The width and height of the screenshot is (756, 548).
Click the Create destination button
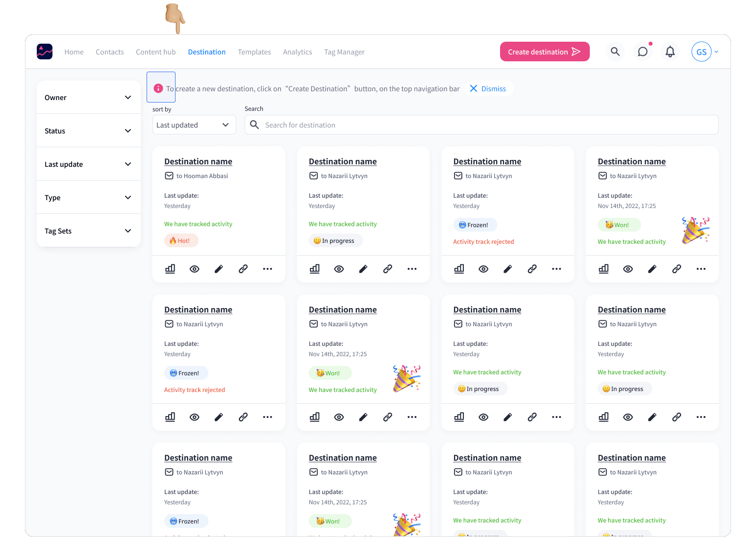point(545,52)
